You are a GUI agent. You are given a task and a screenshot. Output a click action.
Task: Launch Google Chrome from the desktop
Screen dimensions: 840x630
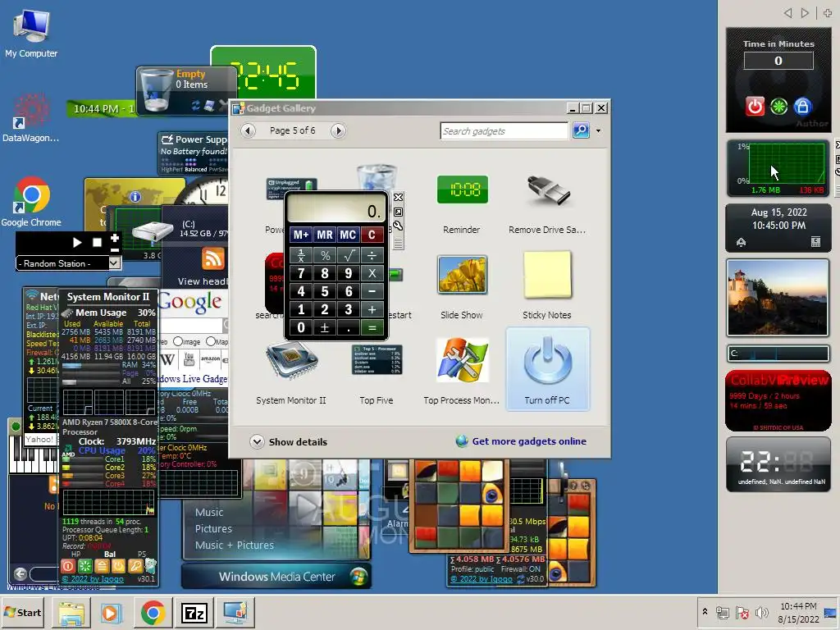click(x=31, y=202)
